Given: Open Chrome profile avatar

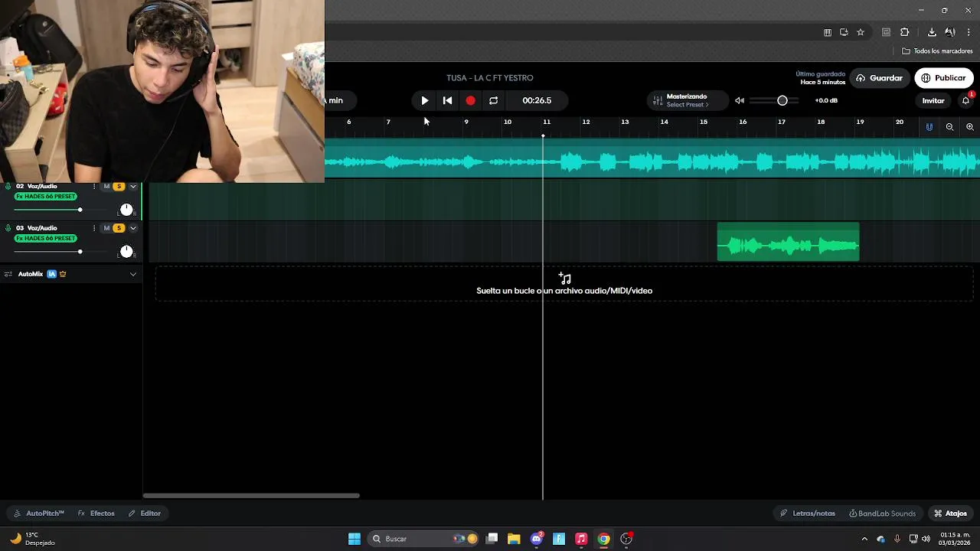Looking at the screenshot, I should coord(950,32).
